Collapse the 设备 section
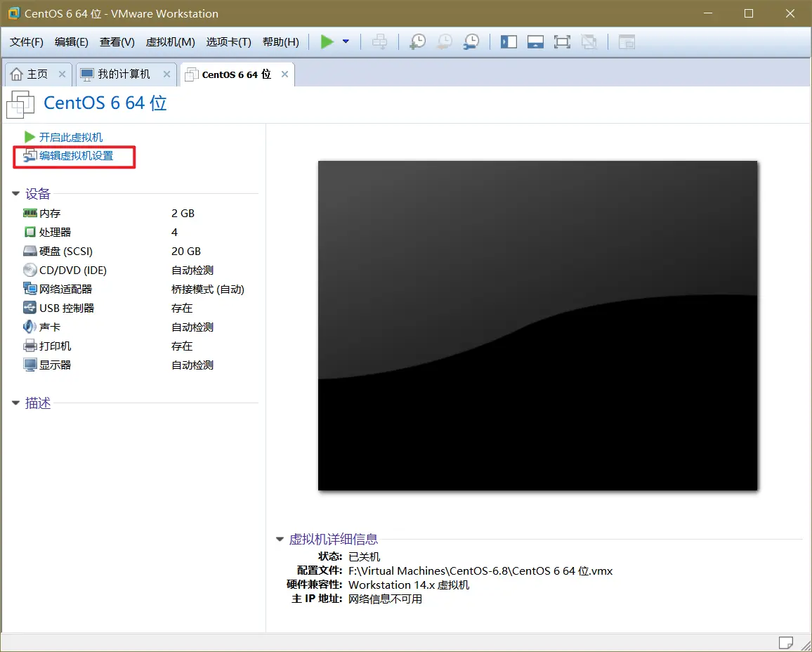812x652 pixels. (15, 194)
